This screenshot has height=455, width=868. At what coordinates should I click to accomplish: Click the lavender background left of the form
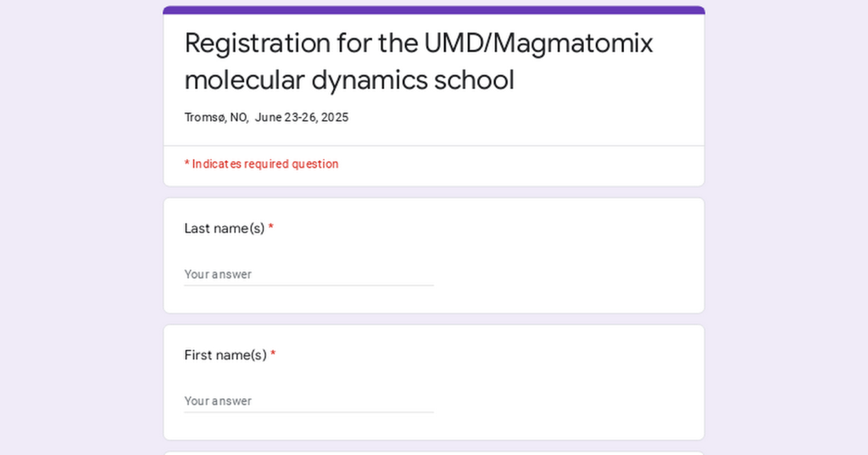coord(81,254)
